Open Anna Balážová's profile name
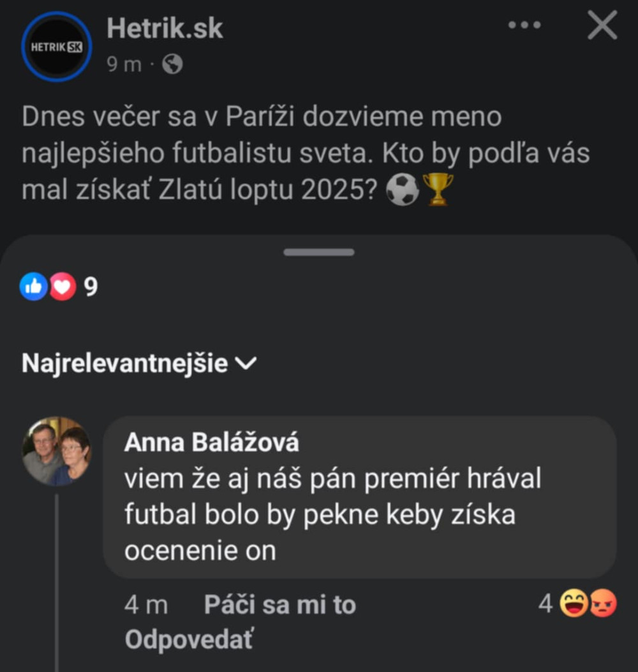This screenshot has height=672, width=638. click(211, 443)
